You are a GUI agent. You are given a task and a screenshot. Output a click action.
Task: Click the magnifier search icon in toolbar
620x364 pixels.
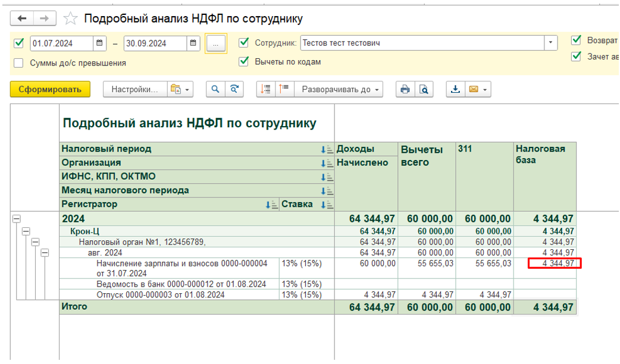(215, 89)
